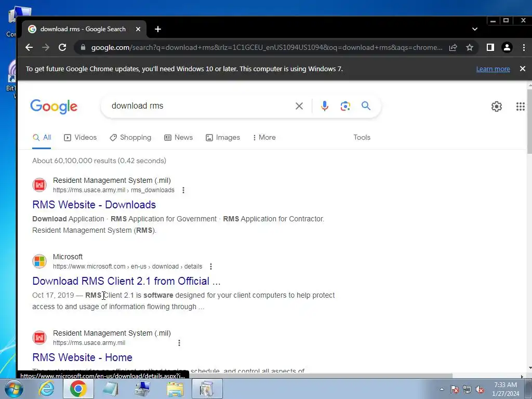
Task: Open the Learn more link
Action: coord(493,69)
